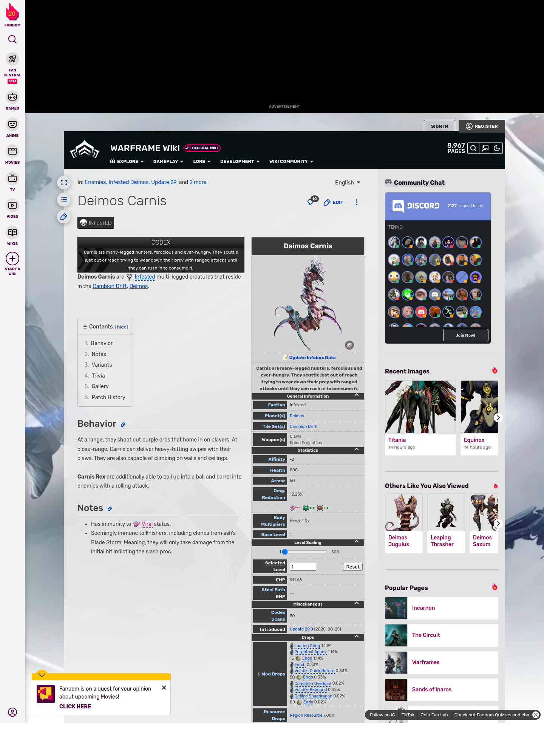544x756 pixels.
Task: Open the Wikis book icon
Action: click(12, 232)
